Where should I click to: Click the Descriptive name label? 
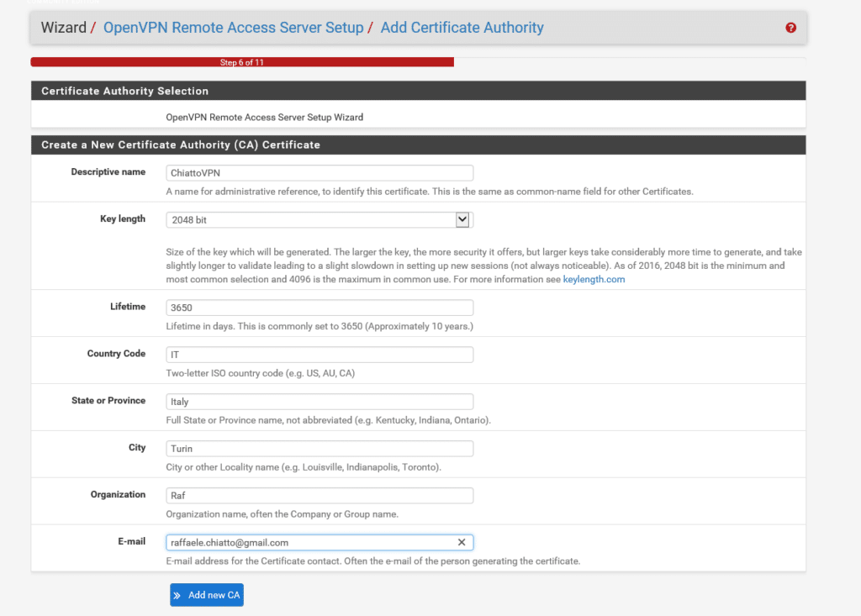tap(108, 171)
